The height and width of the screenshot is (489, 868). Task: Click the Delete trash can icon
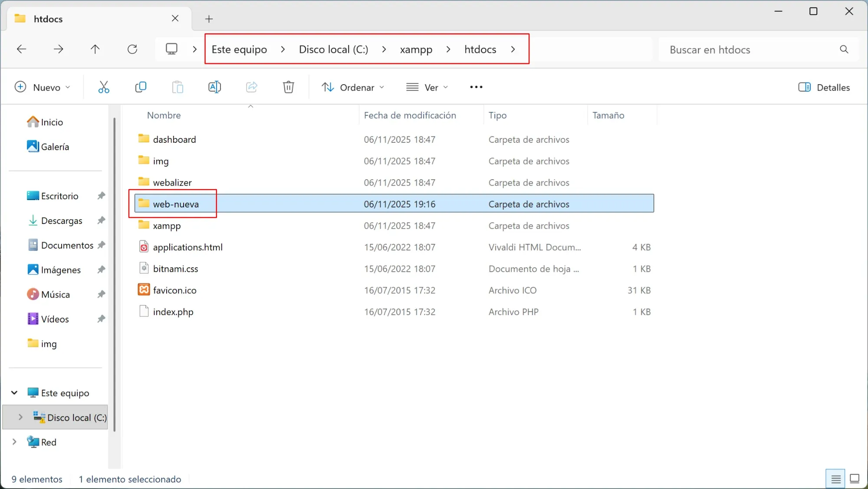pyautogui.click(x=288, y=87)
